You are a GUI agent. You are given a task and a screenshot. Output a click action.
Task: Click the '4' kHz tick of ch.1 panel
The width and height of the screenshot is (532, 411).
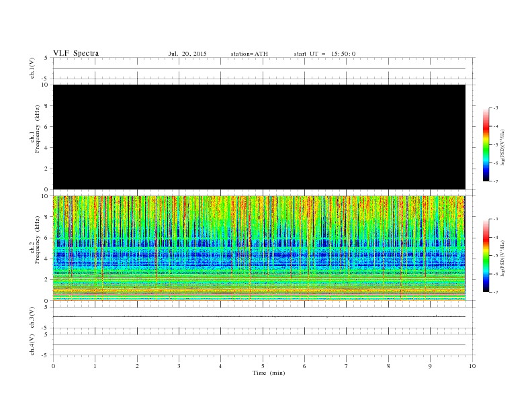pyautogui.click(x=47, y=148)
